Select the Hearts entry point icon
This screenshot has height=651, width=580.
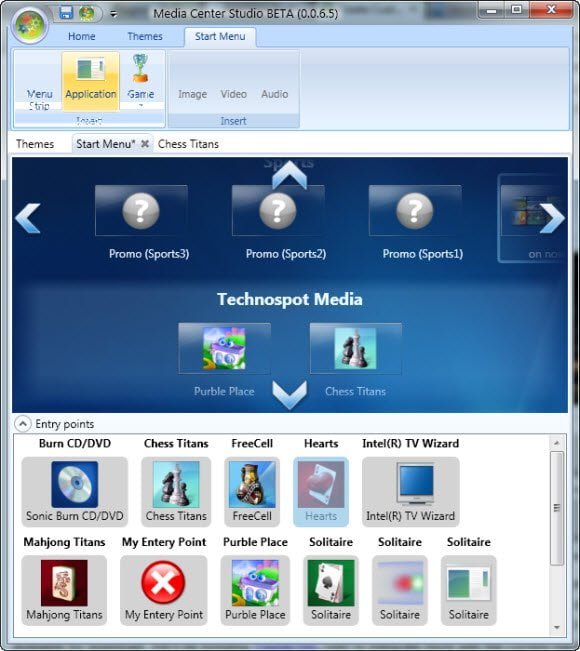pyautogui.click(x=321, y=484)
